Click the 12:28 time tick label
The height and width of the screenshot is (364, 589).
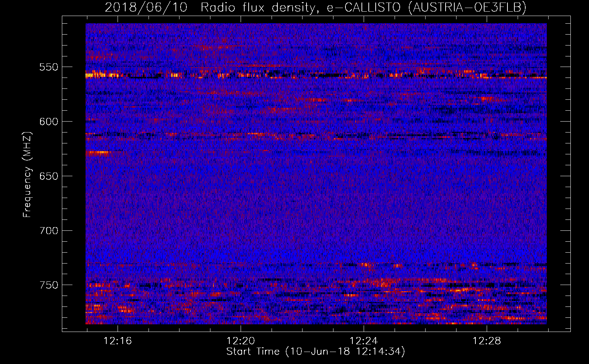(487, 341)
